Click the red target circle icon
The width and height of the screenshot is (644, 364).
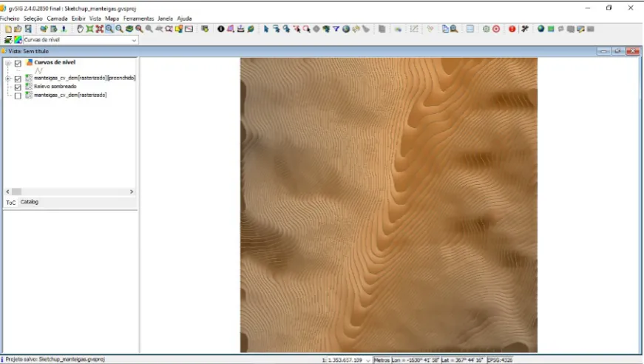point(496,29)
